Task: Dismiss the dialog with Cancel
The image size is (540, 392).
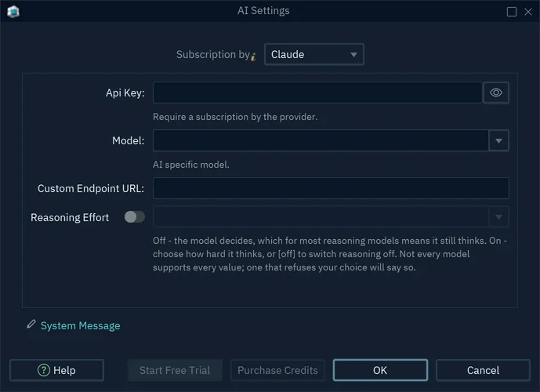Action: point(483,370)
